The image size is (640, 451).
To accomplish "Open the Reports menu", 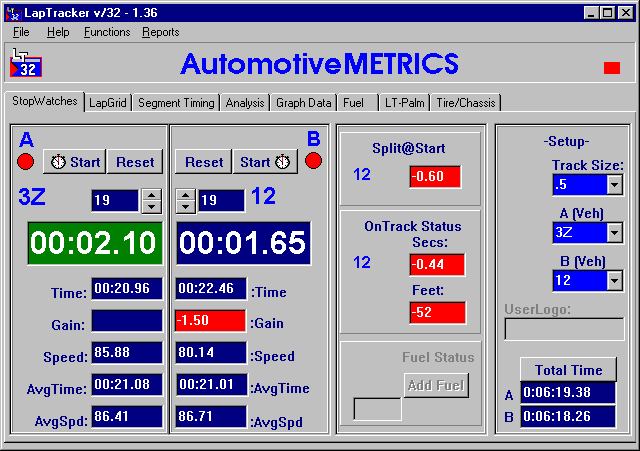I will pos(161,32).
